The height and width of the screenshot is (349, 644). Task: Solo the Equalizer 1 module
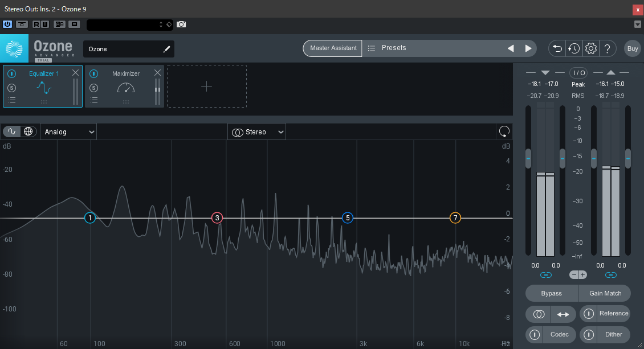tap(11, 88)
